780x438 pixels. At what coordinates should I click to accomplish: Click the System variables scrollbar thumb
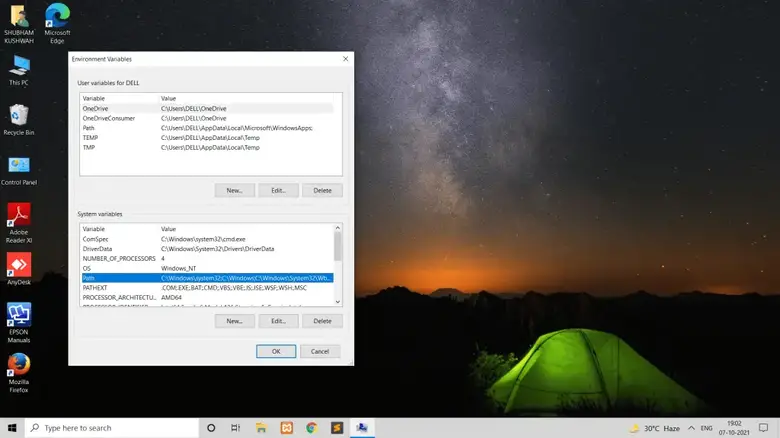[x=338, y=246]
